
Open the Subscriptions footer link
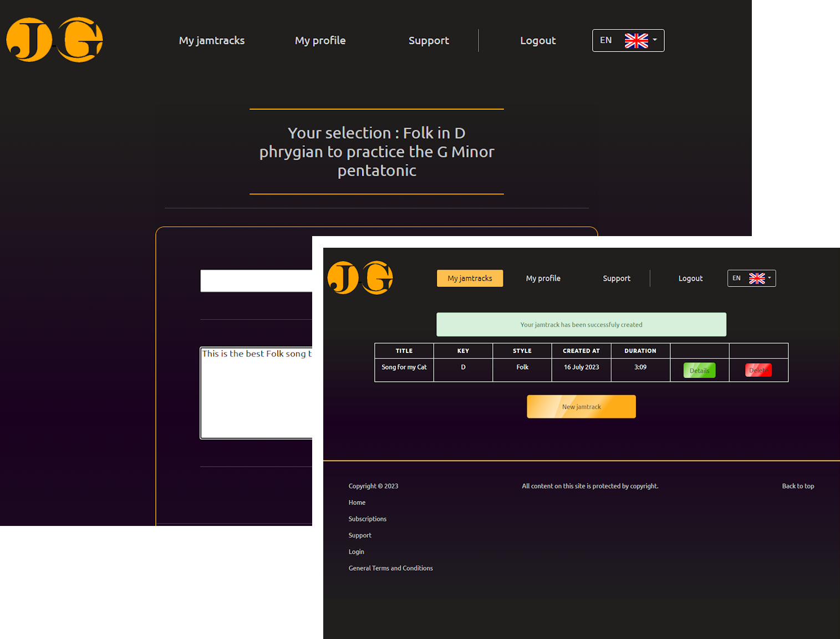(368, 519)
